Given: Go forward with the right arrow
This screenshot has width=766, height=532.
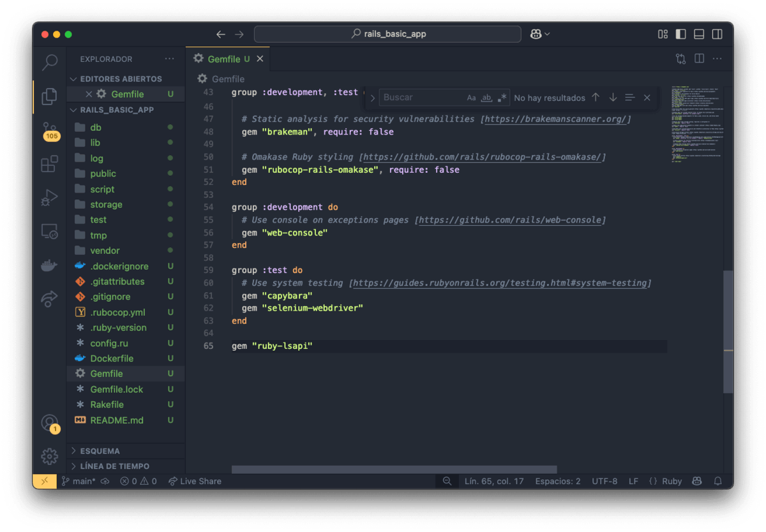Looking at the screenshot, I should tap(239, 34).
